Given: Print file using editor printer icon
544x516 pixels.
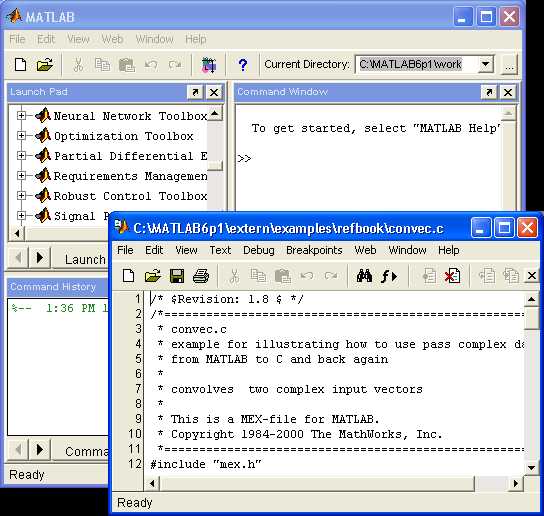Looking at the screenshot, I should tap(201, 276).
